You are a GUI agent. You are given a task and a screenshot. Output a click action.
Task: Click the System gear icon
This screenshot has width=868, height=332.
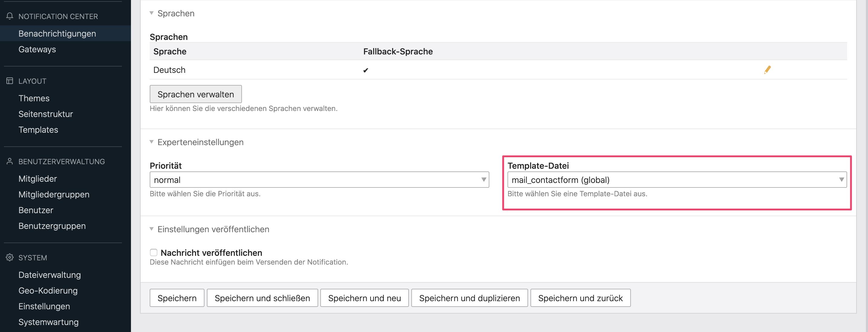coord(9,258)
